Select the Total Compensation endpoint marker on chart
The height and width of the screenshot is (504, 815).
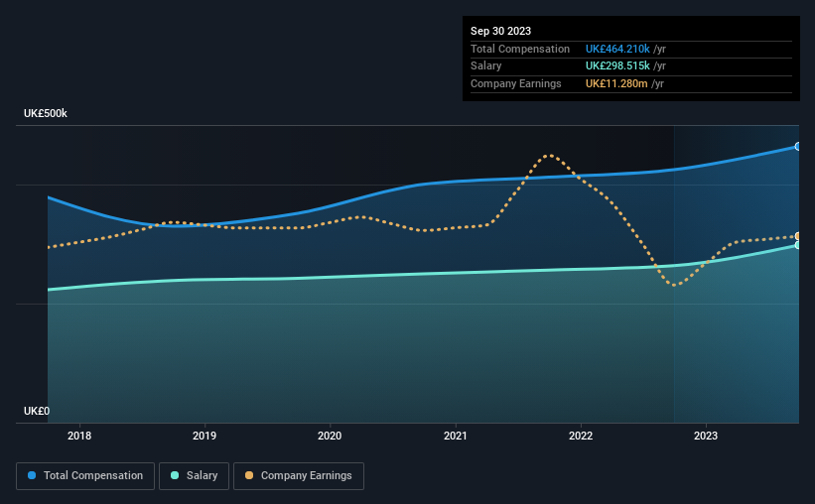797,147
